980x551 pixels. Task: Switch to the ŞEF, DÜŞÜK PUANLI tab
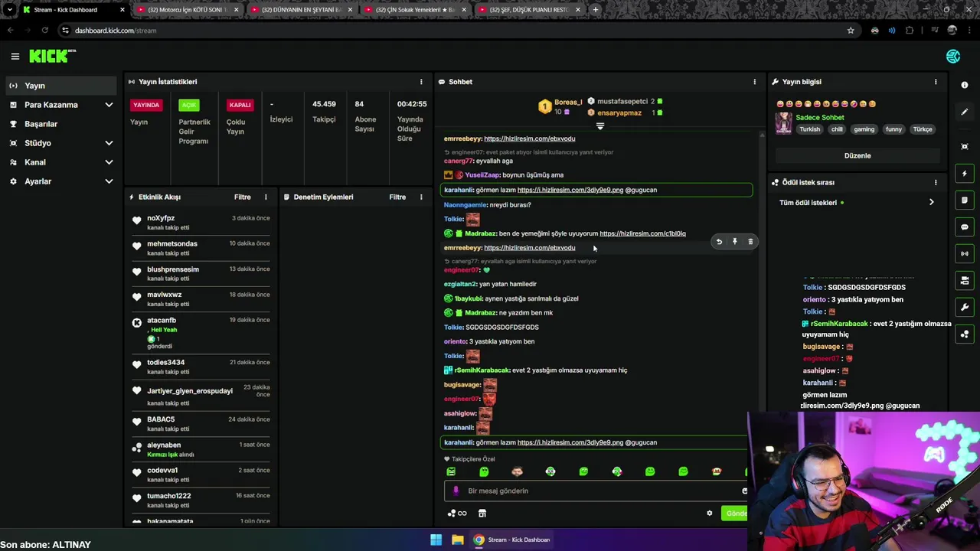[529, 10]
